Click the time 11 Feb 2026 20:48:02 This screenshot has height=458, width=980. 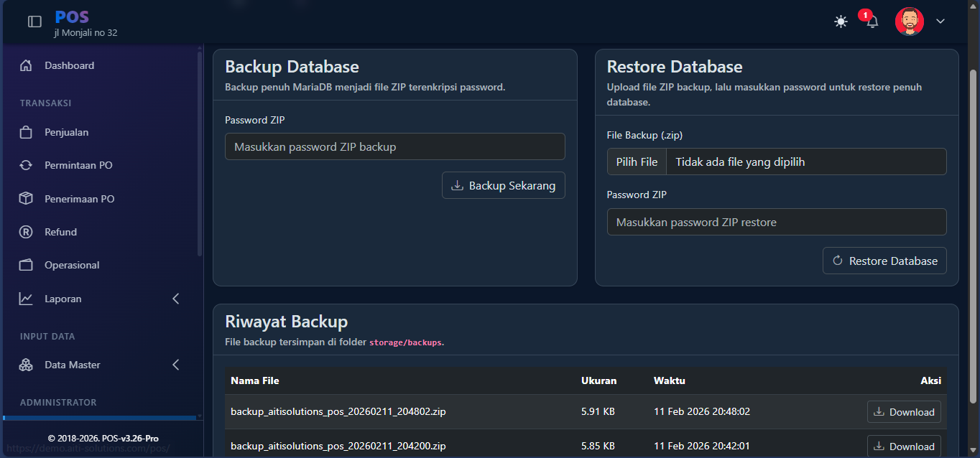[x=702, y=411]
